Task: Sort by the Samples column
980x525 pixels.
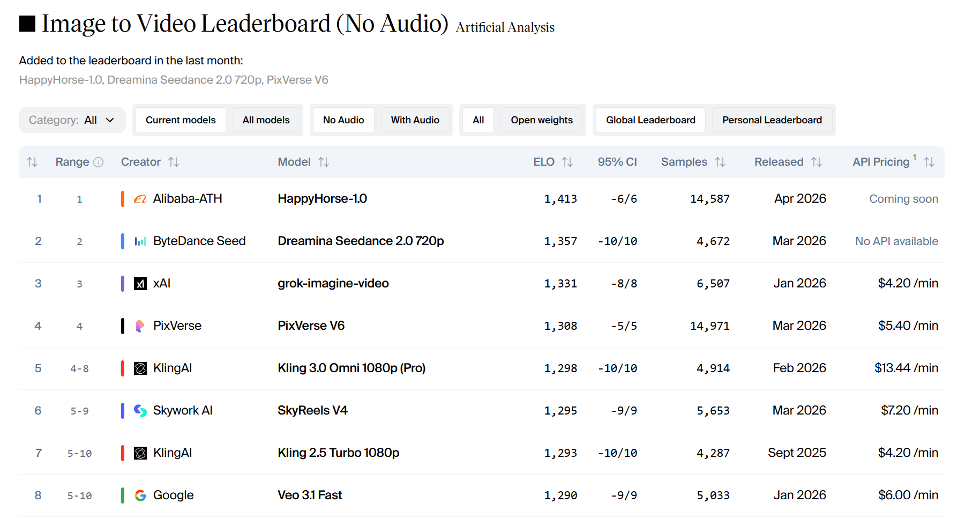Action: click(720, 162)
